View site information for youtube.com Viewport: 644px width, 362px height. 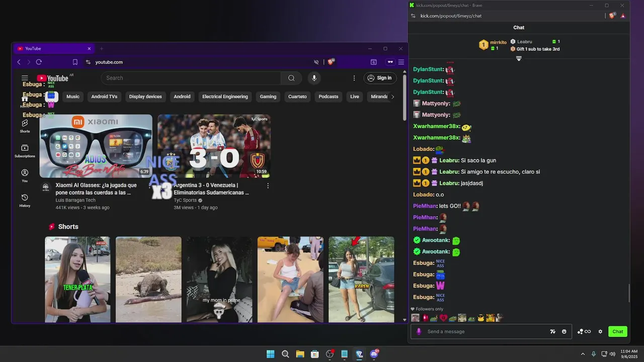tap(88, 62)
